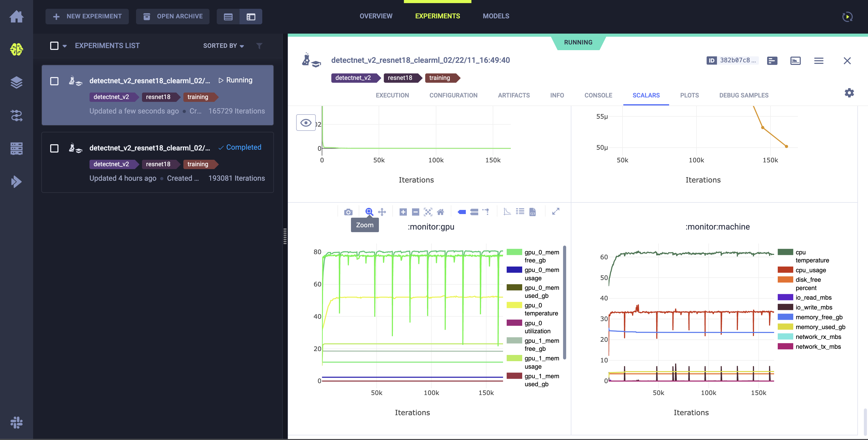Open the scalars settings gear
The image size is (868, 440).
click(x=849, y=93)
